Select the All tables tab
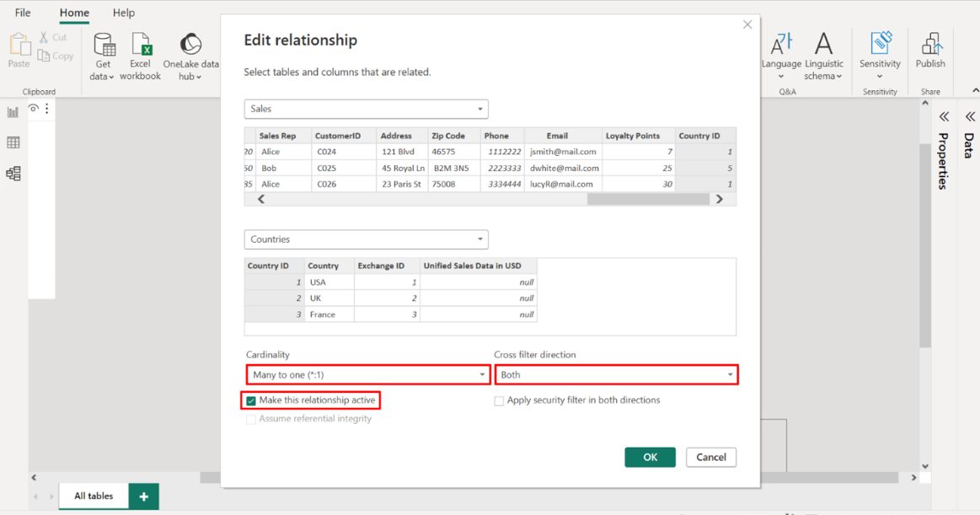The image size is (980, 515). tap(94, 496)
